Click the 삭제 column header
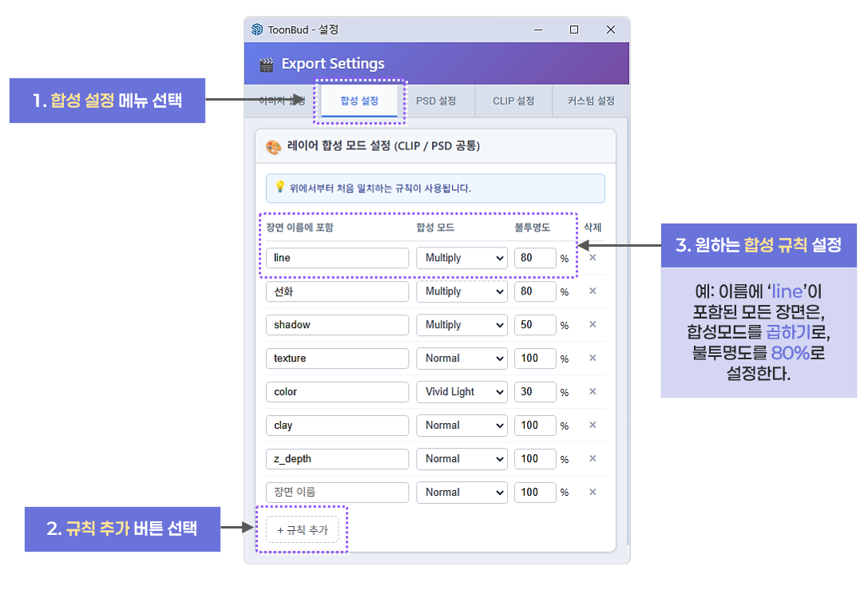 pyautogui.click(x=593, y=227)
